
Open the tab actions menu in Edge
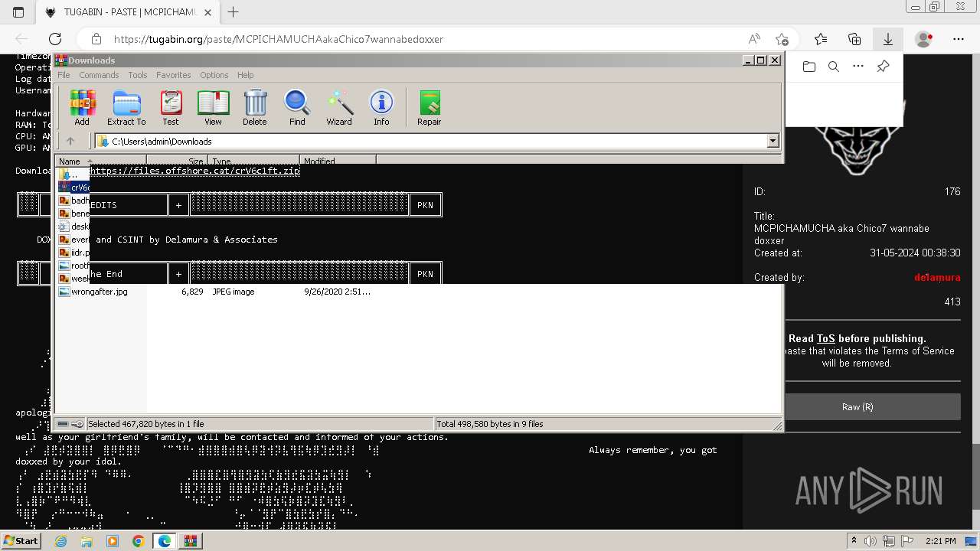pos(18,12)
